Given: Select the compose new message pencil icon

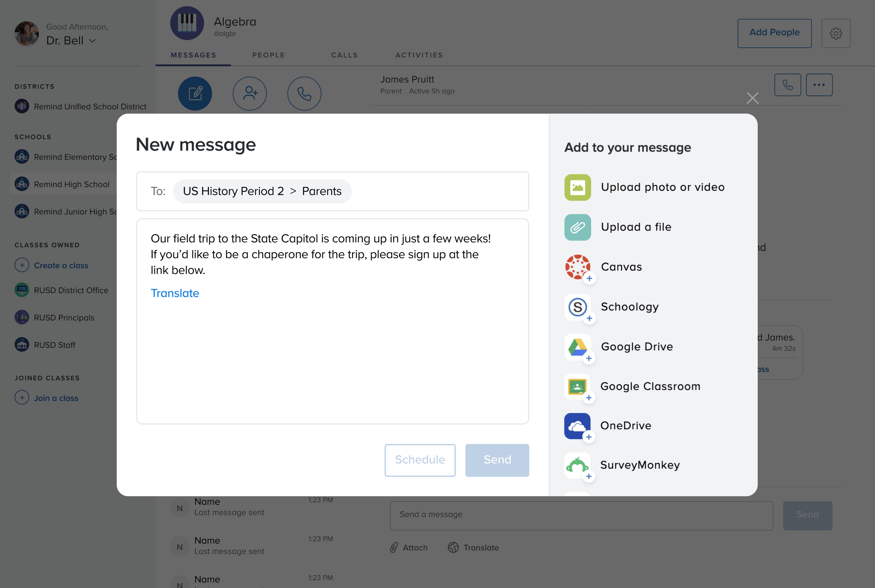Looking at the screenshot, I should coord(195,94).
